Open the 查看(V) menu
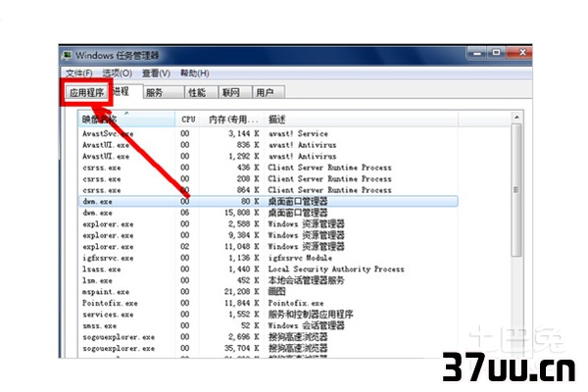 [157, 73]
